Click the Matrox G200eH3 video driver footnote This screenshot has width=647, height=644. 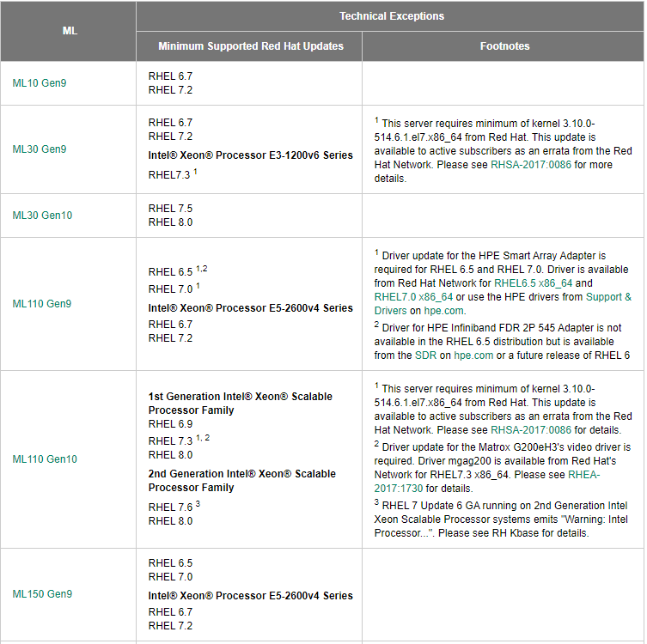click(x=503, y=467)
